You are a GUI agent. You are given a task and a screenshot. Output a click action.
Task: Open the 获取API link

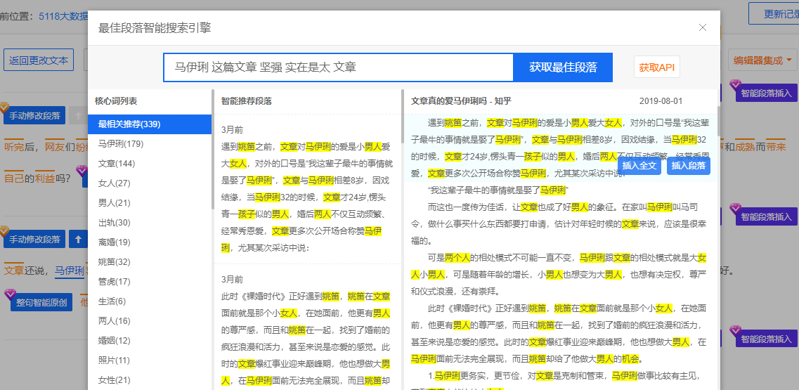point(657,67)
